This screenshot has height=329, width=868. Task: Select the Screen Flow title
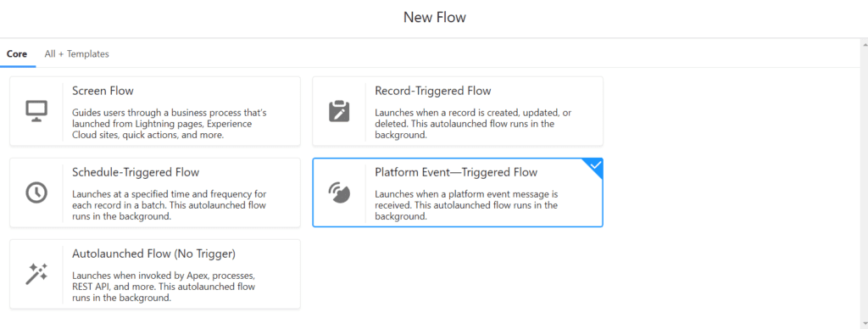point(103,91)
